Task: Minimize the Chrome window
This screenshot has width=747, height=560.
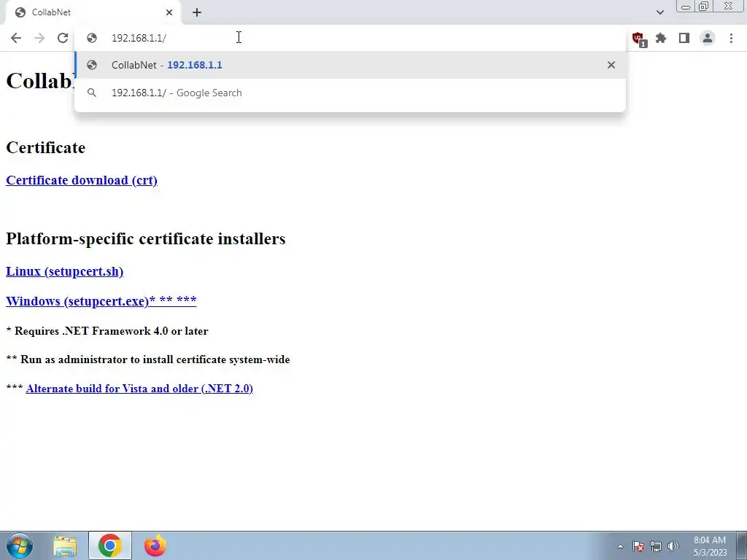Action: [x=686, y=7]
